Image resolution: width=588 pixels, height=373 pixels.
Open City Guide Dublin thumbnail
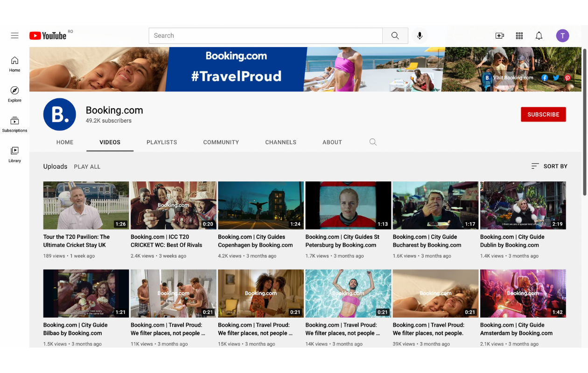point(523,205)
